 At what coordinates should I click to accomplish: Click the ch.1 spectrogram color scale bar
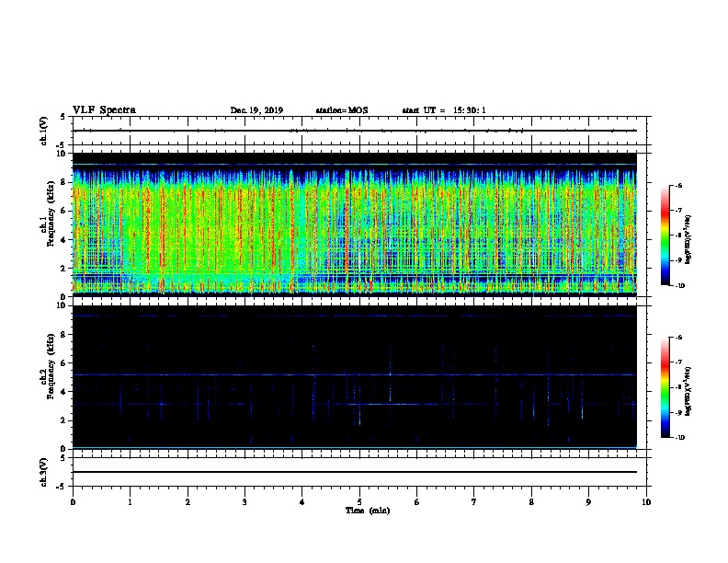pos(665,236)
